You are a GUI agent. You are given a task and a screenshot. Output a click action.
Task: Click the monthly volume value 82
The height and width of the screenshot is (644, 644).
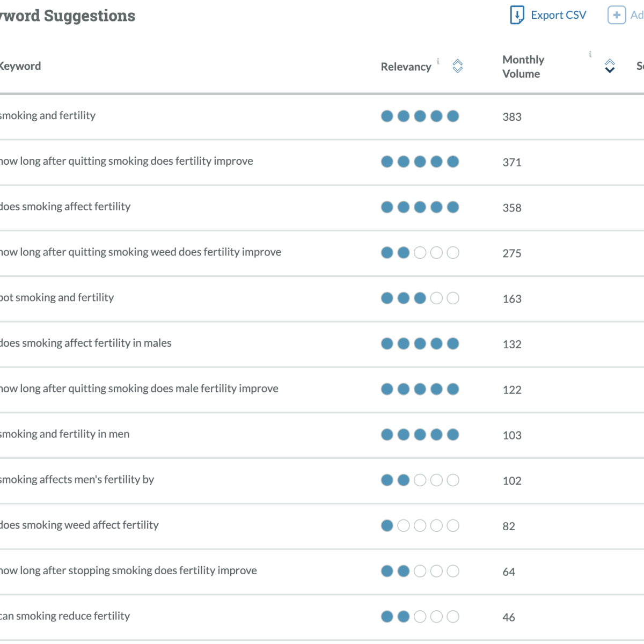tap(509, 526)
